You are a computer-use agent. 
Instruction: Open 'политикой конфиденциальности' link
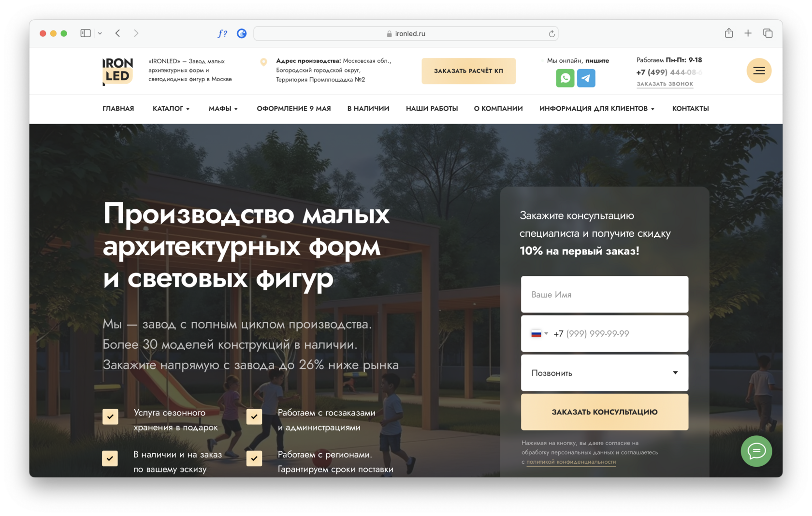[571, 462]
